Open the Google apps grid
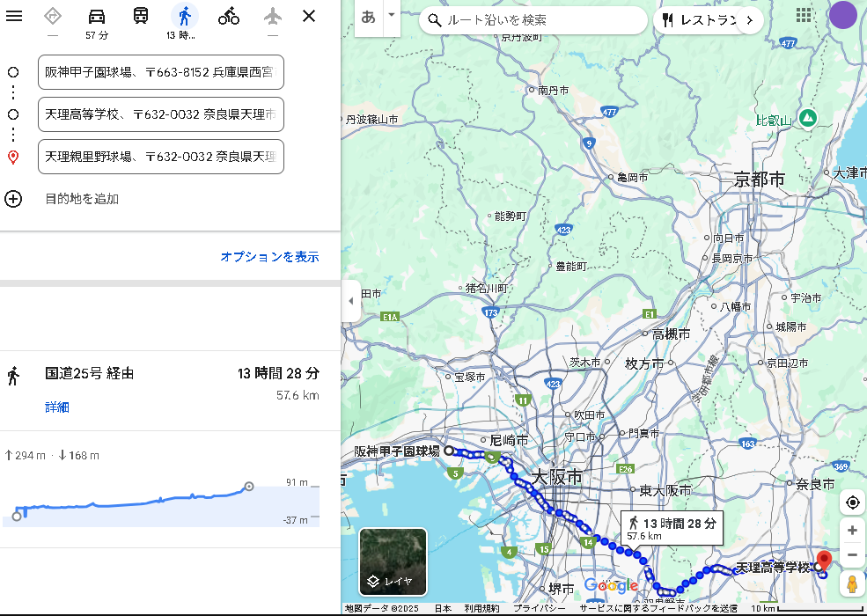 [x=804, y=15]
